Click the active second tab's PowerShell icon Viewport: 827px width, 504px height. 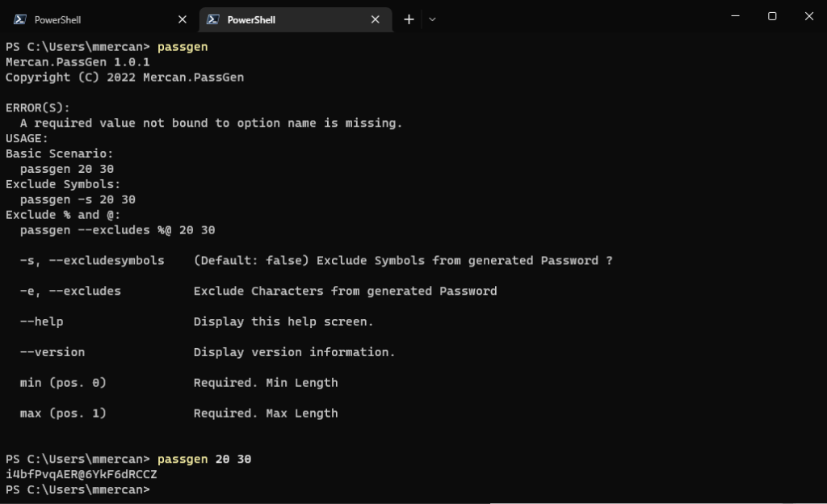[x=213, y=19]
